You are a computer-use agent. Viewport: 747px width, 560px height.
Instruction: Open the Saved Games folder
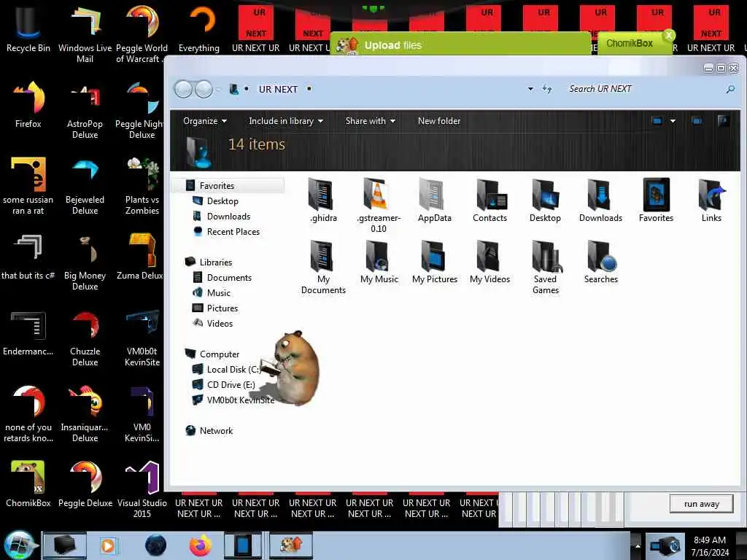tap(546, 267)
